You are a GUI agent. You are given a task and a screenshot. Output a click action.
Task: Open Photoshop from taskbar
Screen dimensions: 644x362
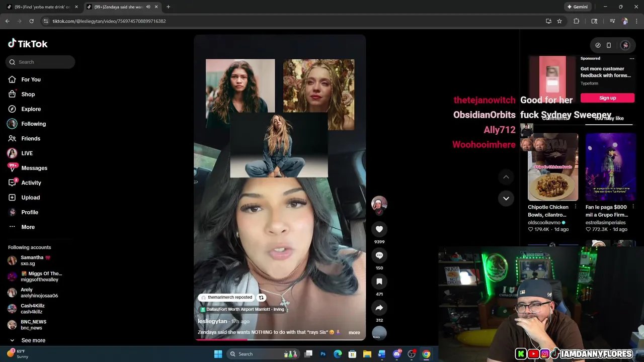click(323, 354)
